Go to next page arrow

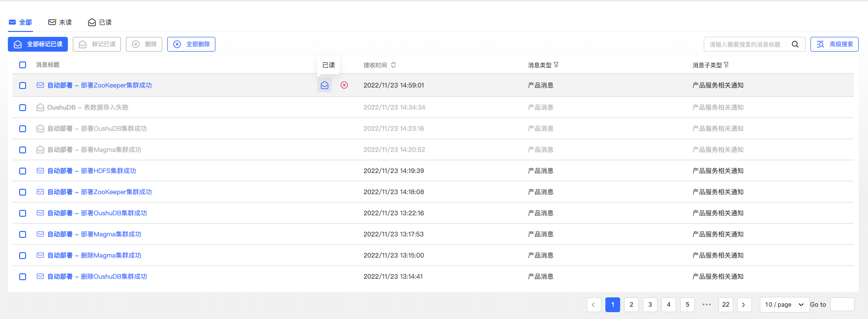tap(744, 305)
